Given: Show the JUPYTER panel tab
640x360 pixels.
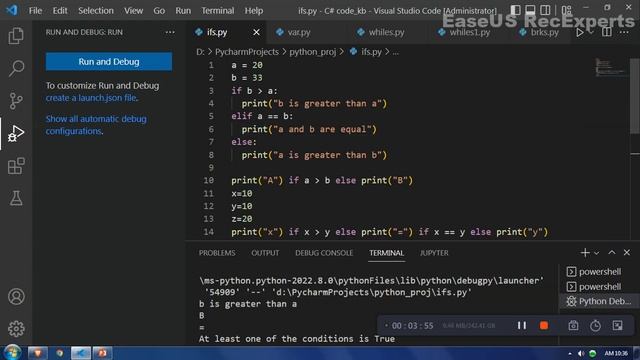Looking at the screenshot, I should click(x=434, y=253).
